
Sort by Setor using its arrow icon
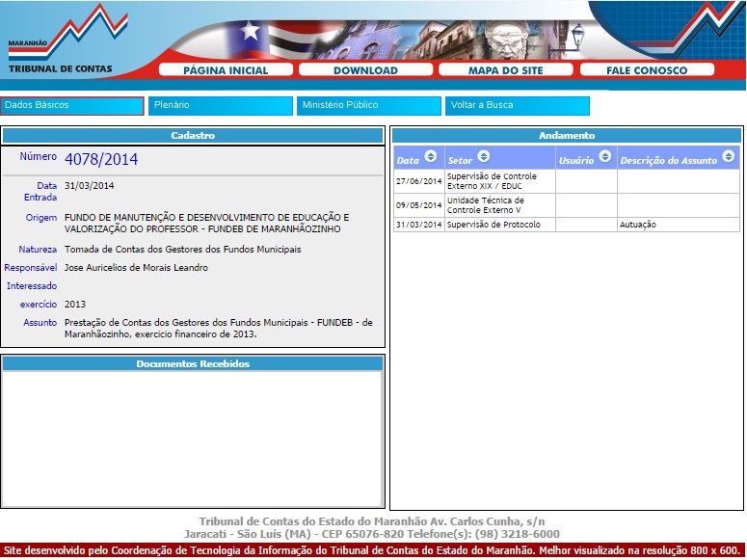point(483,156)
